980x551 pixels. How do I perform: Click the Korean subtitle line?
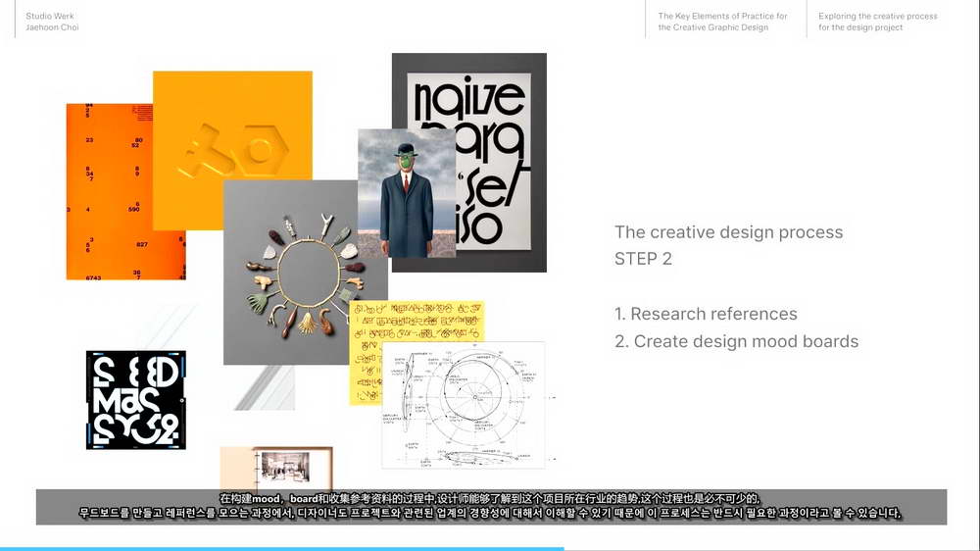tap(490, 513)
